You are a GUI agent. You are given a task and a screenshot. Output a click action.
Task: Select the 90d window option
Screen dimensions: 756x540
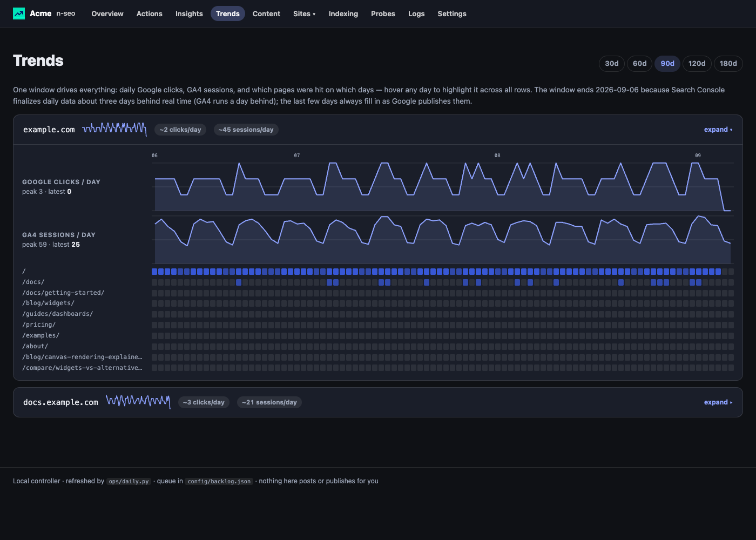(667, 63)
